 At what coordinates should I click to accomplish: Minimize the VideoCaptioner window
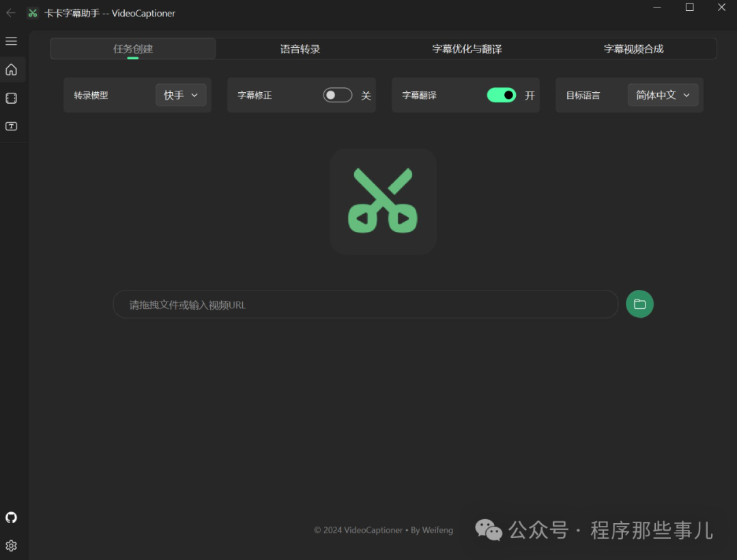click(657, 8)
